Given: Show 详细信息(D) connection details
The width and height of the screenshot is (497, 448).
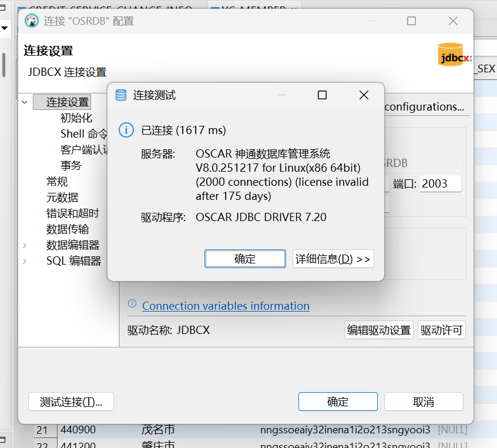Looking at the screenshot, I should 333,259.
